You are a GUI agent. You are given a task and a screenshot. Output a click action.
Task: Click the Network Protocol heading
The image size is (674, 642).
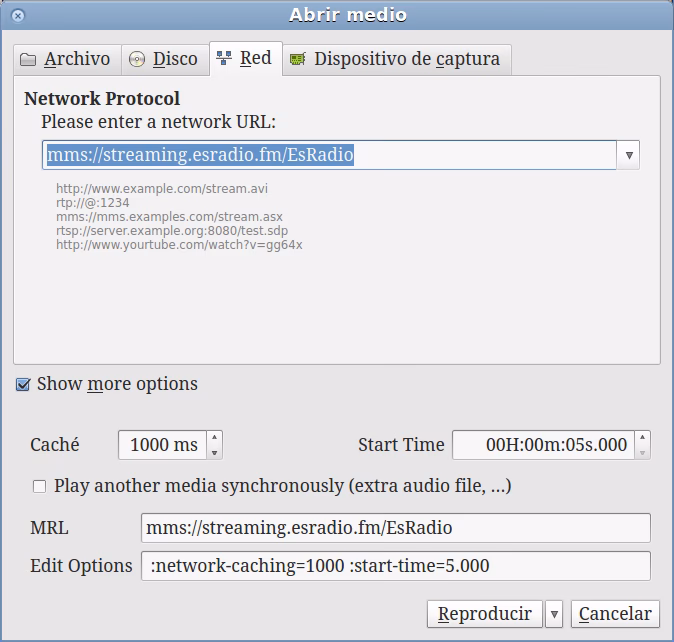[102, 99]
